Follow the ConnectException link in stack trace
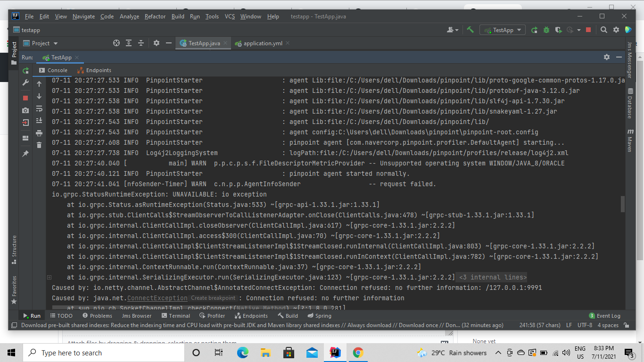The height and width of the screenshot is (362, 644). 157,298
